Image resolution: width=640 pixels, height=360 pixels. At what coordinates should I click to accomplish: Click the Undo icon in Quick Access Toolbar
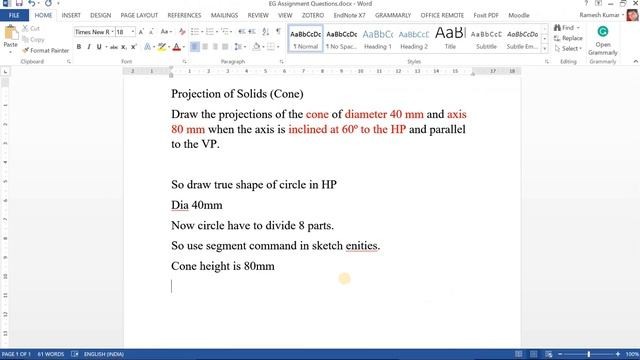pyautogui.click(x=31, y=3)
